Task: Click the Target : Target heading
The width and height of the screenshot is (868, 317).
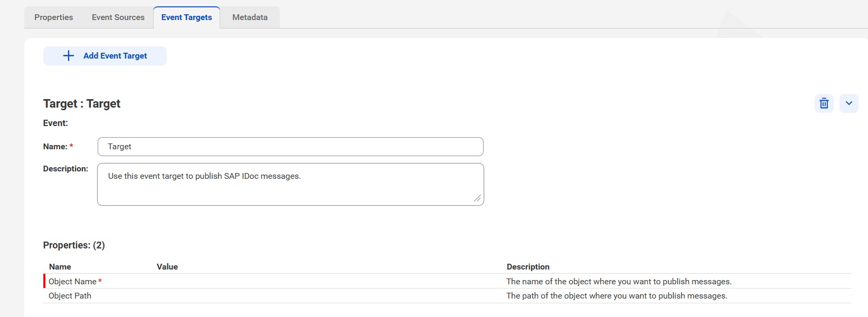Action: (82, 104)
